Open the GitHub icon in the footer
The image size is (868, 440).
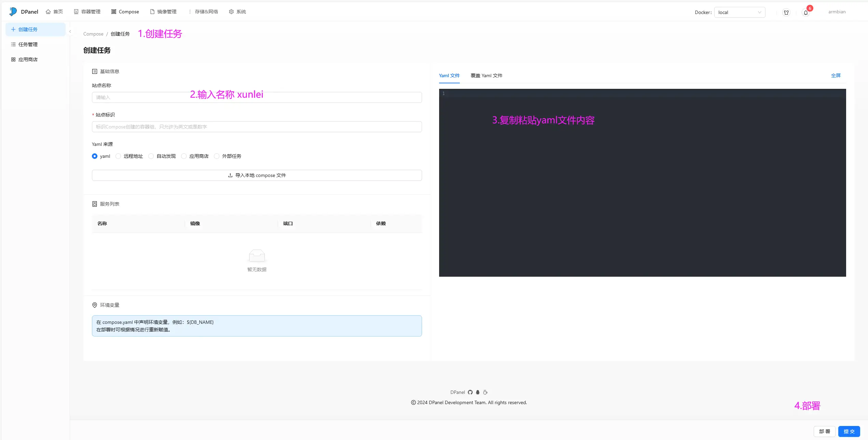click(470, 392)
